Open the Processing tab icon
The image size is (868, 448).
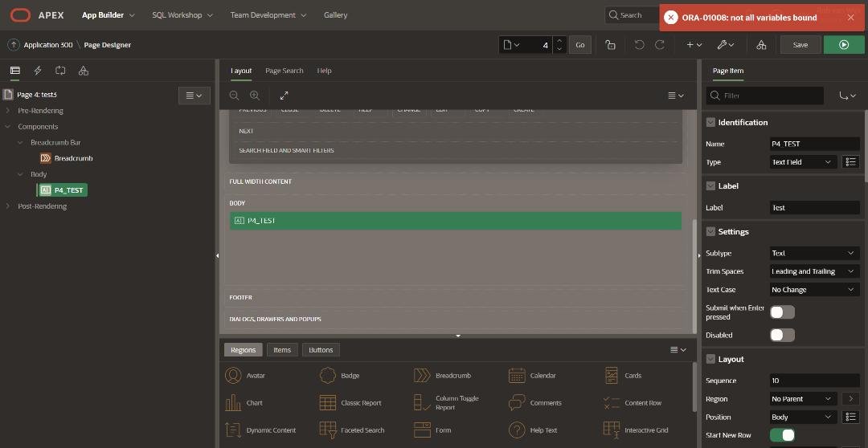coord(60,70)
